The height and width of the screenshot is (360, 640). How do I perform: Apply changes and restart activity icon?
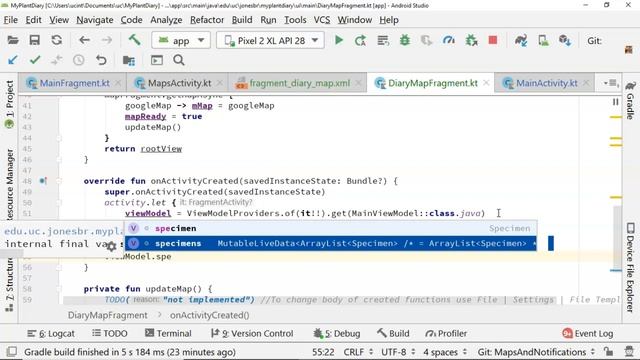click(360, 40)
